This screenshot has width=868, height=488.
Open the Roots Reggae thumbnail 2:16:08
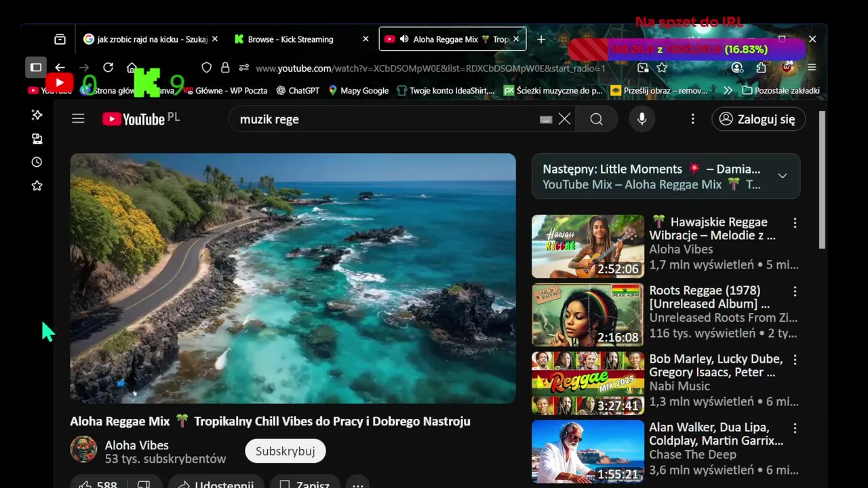point(588,315)
